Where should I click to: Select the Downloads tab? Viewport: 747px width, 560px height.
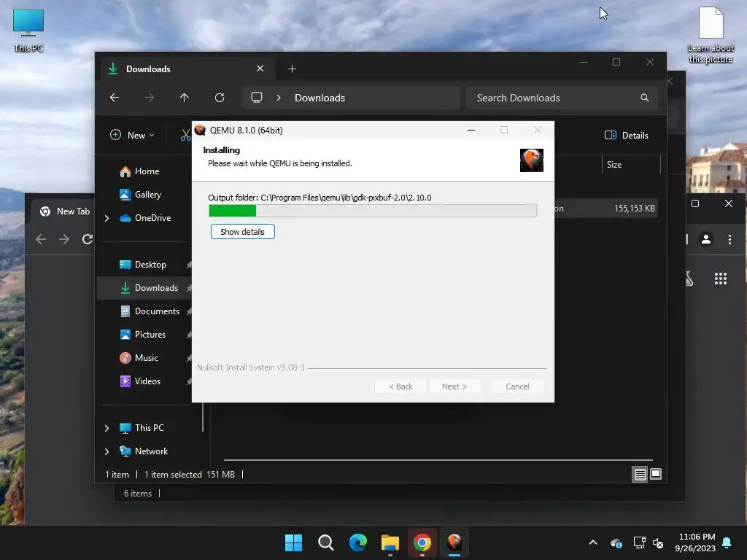186,69
